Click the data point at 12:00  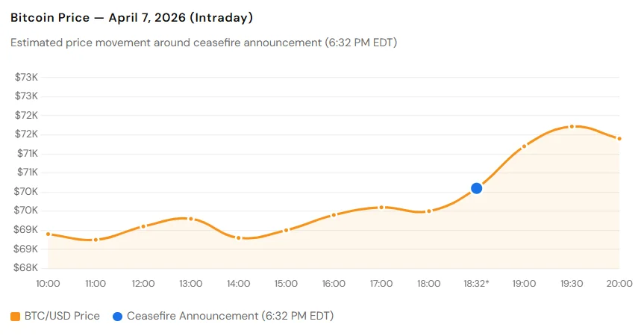pyautogui.click(x=143, y=225)
